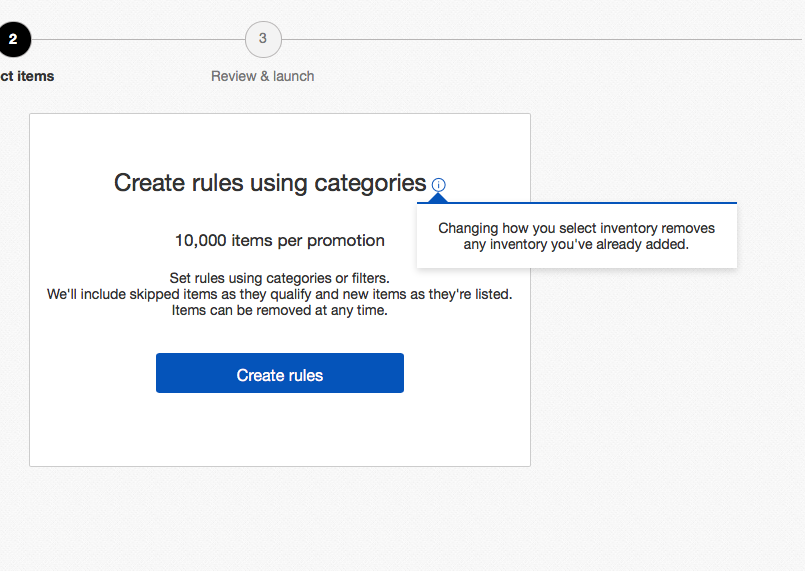The image size is (805, 571).
Task: Open the "Review & launch" step label
Action: click(263, 76)
